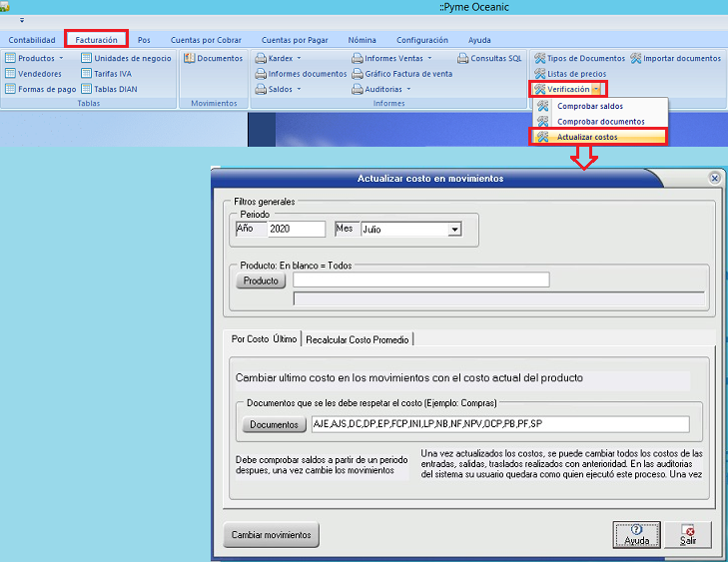Expand the Verificación dropdown menu
728x562 pixels.
coord(596,90)
